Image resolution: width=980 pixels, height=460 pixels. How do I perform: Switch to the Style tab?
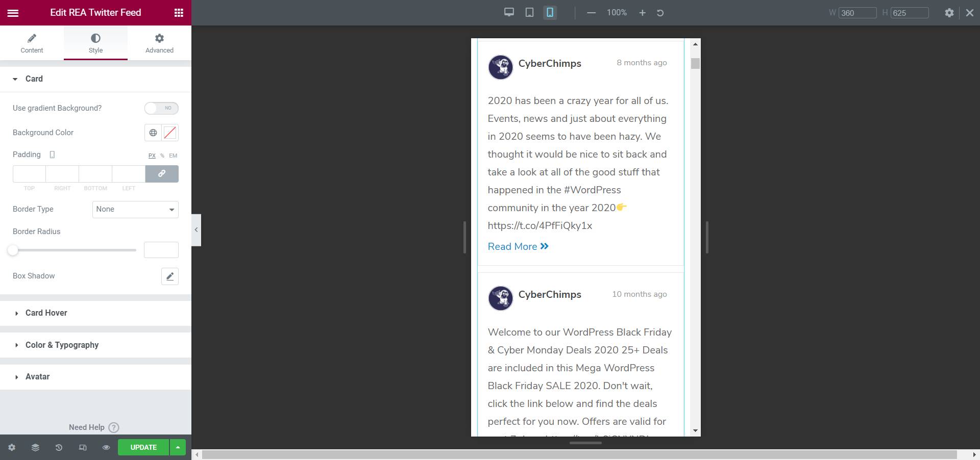click(x=95, y=43)
